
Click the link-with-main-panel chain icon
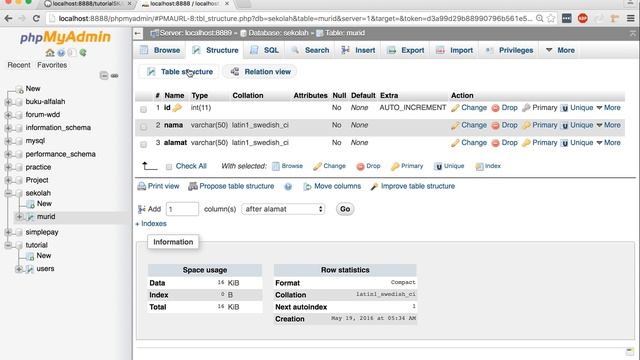point(115,76)
